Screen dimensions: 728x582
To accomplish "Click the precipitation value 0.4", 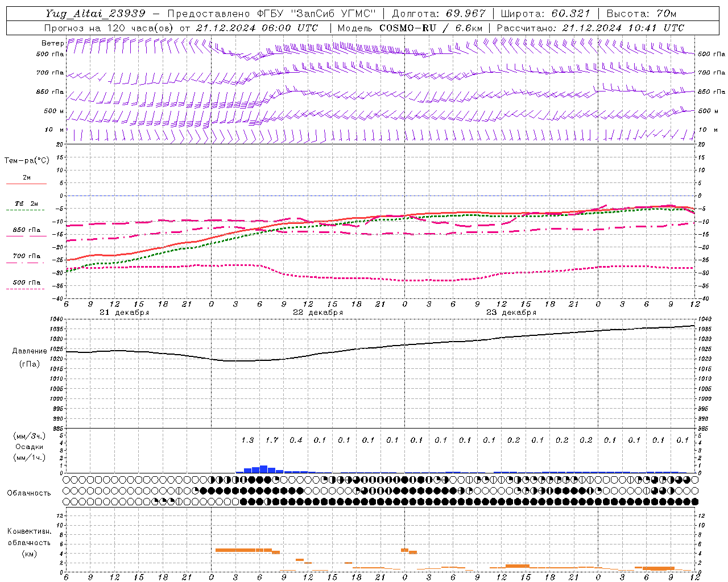I will (x=296, y=440).
